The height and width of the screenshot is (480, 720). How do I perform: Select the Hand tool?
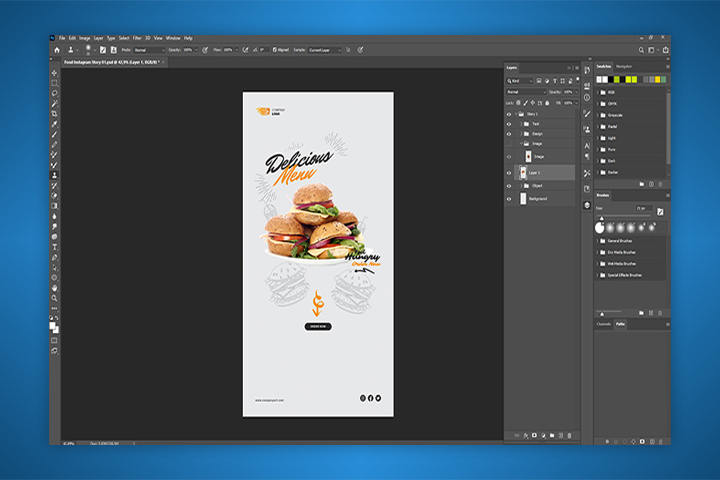54,288
